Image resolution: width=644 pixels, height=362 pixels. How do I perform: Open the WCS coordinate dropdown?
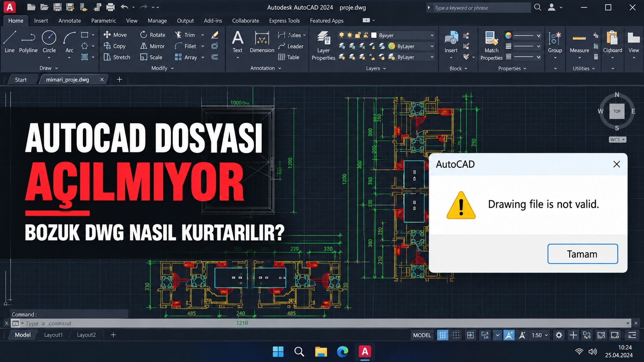[617, 140]
